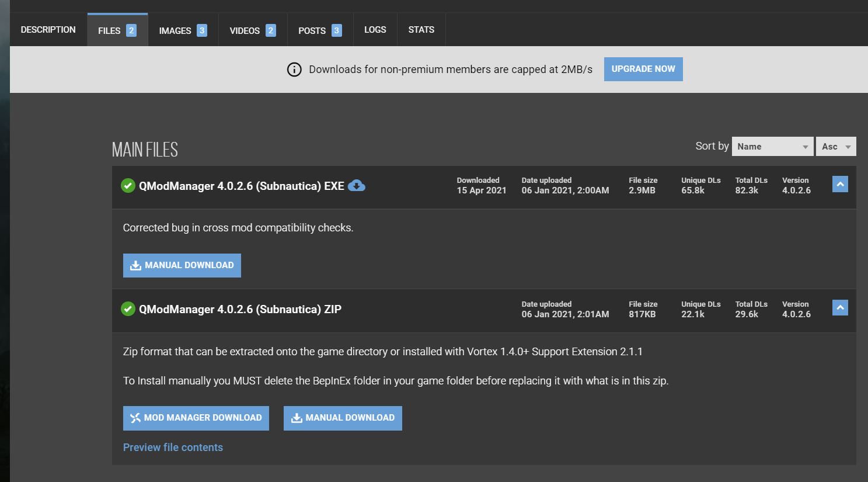Click the green checkmark icon beside QModManager EXE
The width and height of the screenshot is (868, 482).
click(128, 186)
